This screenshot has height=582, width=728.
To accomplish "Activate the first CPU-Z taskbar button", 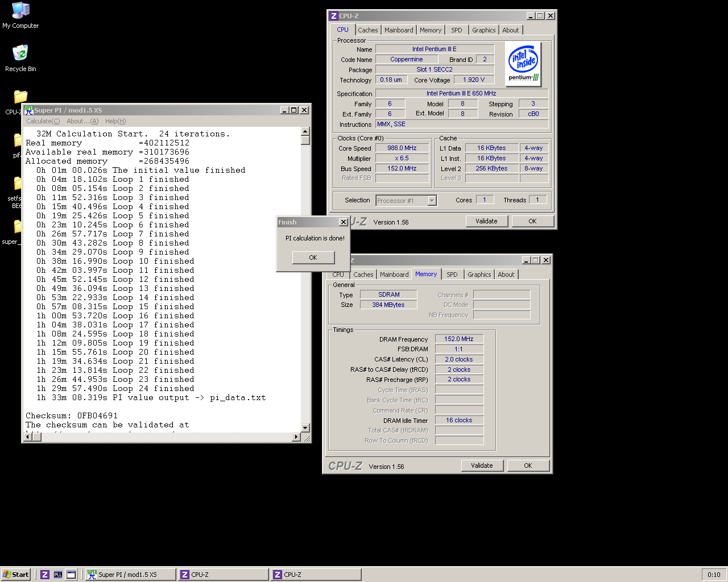I will click(223, 575).
